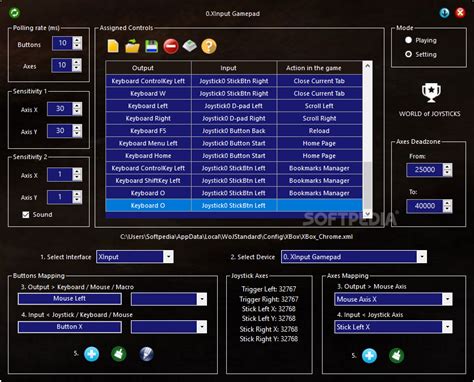The image size is (474, 382).
Task: Open the Mouse Axis X output dropdown
Action: point(393,299)
